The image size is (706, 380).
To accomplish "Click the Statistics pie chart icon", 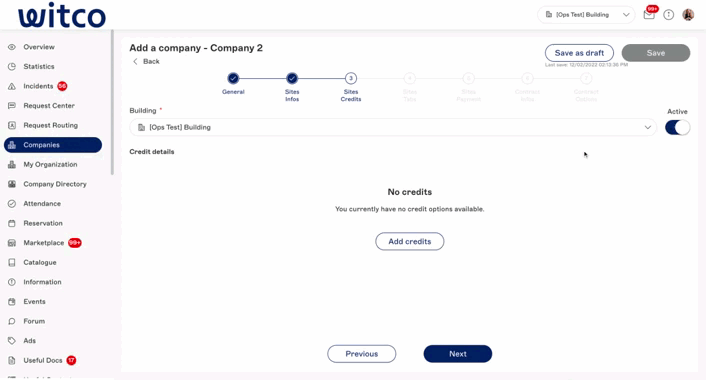I will pos(12,67).
